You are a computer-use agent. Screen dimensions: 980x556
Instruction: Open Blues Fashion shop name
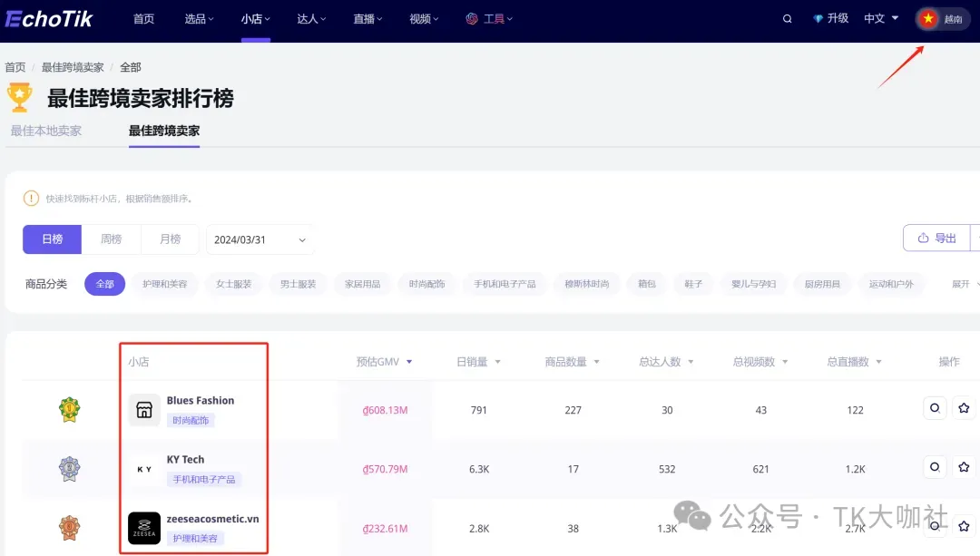[x=201, y=400]
